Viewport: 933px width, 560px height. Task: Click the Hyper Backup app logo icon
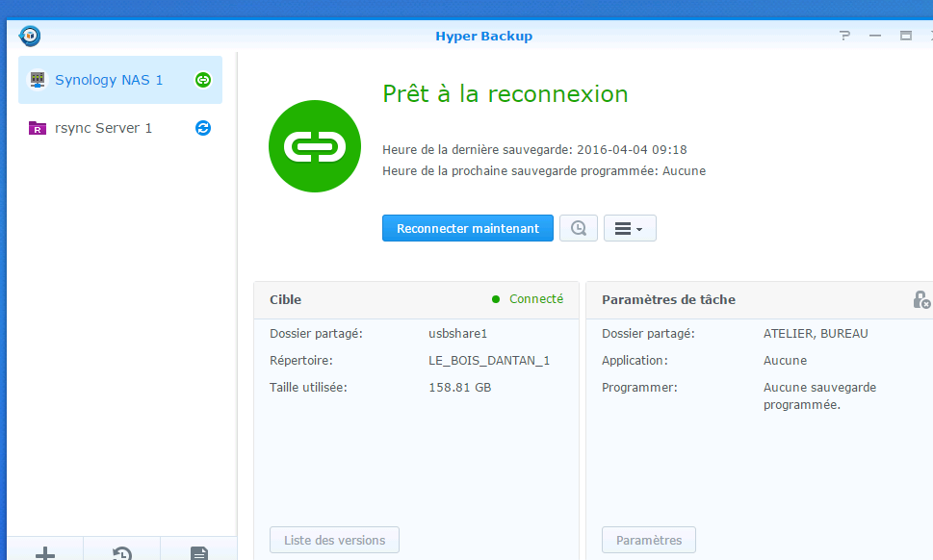30,36
